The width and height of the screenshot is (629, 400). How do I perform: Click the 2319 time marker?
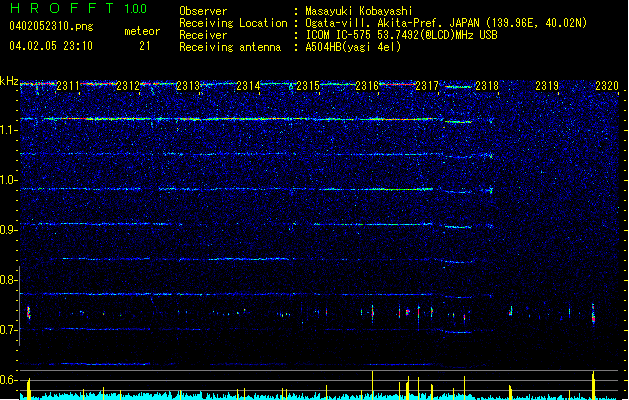547,86
